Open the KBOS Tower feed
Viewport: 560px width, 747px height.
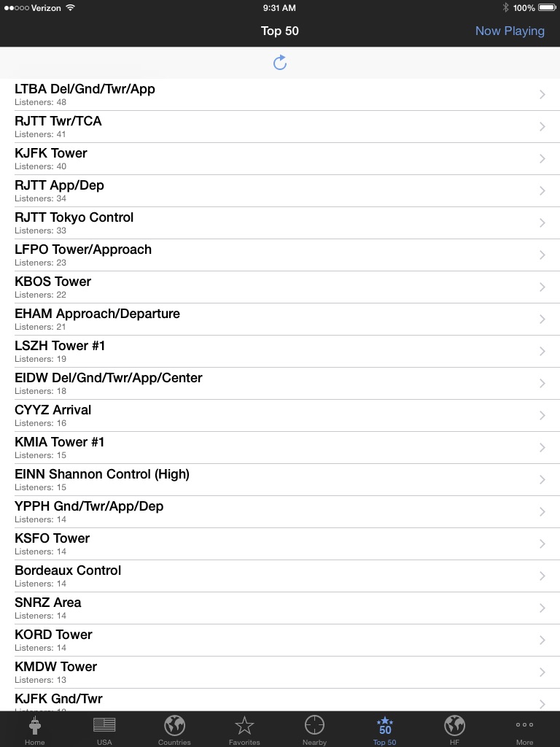point(280,287)
